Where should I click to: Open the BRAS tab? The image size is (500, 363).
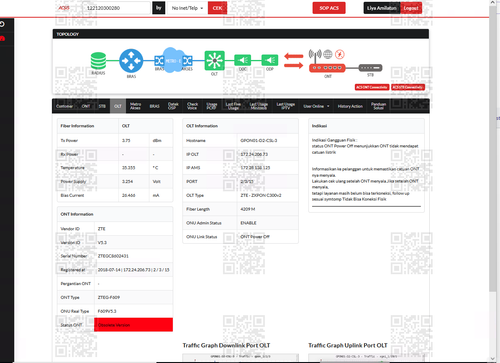[x=154, y=106]
